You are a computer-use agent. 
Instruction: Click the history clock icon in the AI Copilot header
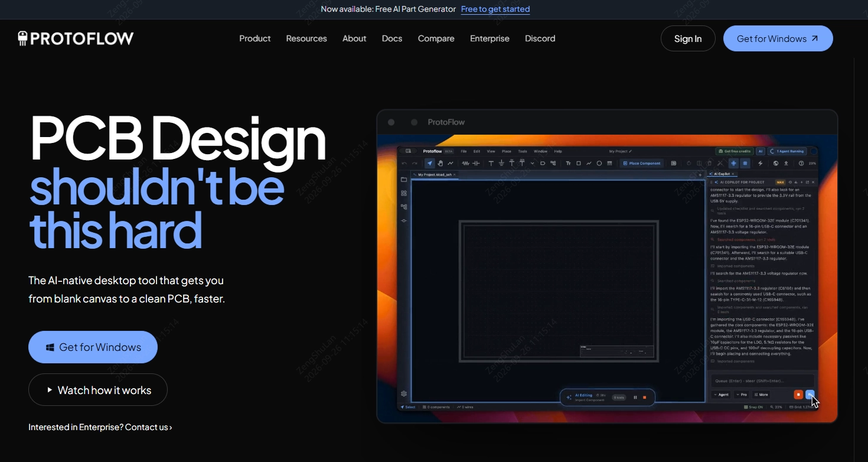(790, 183)
